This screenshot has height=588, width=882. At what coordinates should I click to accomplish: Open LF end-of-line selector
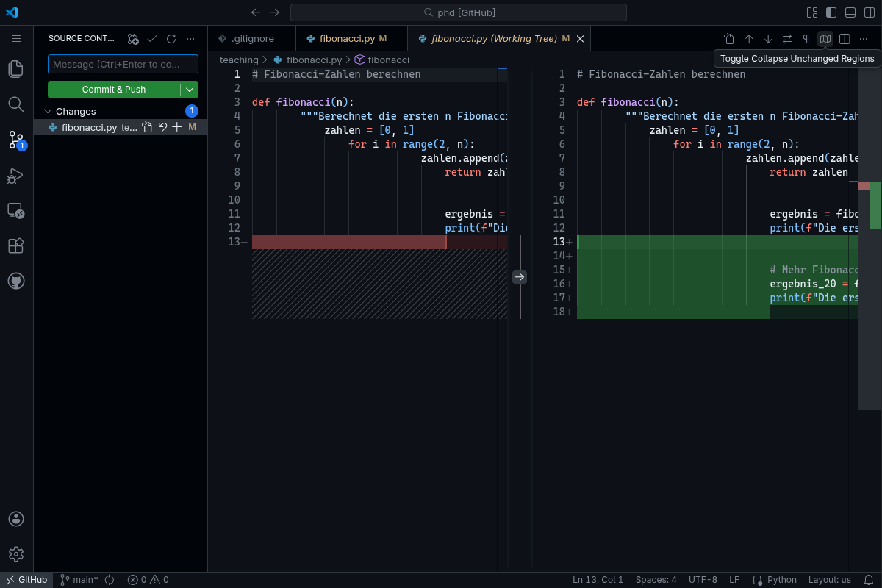734,580
